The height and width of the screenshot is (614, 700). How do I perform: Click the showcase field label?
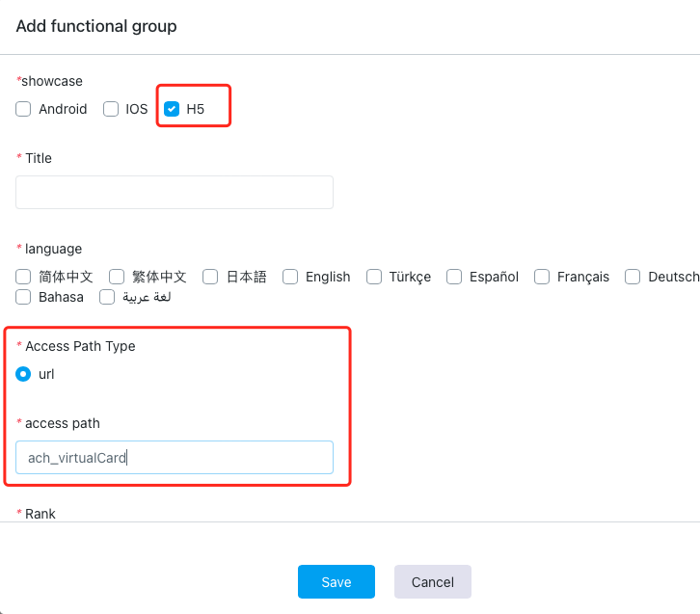tap(52, 81)
